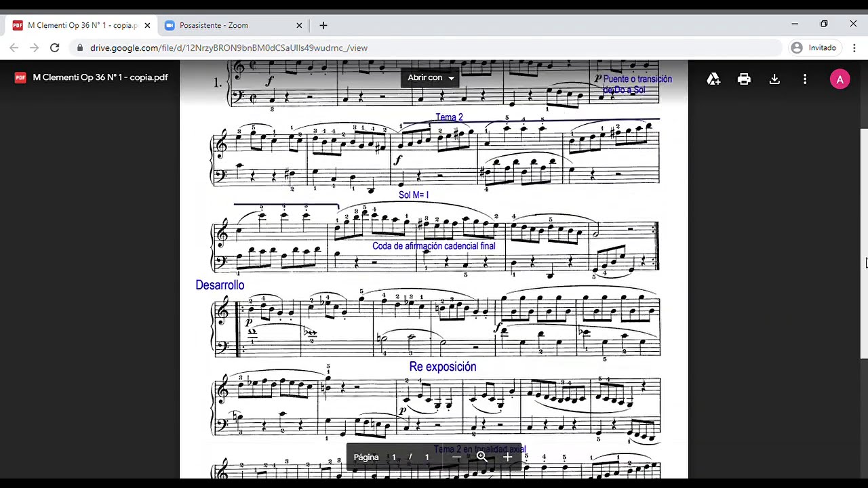Open the account avatar 'A'

coord(840,79)
